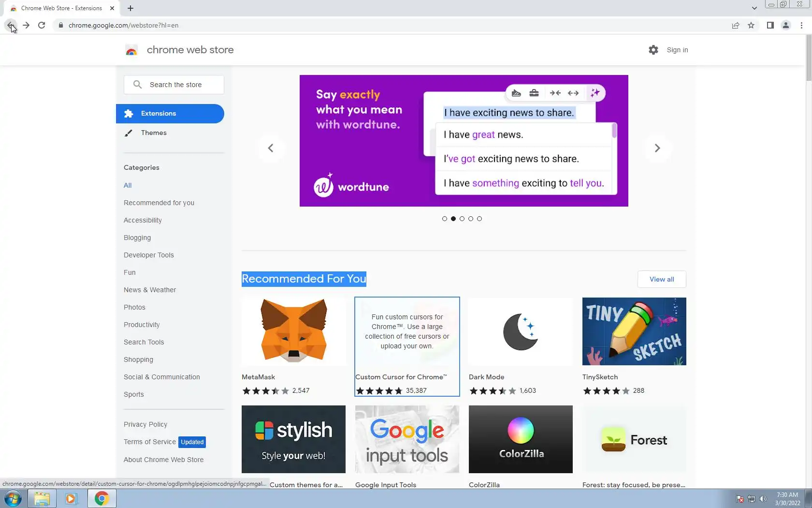Select the third carousel dot
The height and width of the screenshot is (508, 812).
pos(462,219)
